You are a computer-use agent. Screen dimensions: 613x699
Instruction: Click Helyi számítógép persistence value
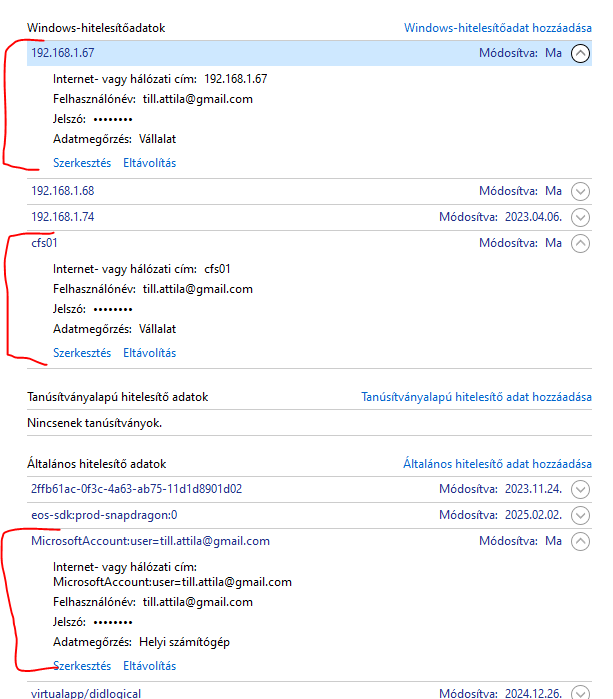coord(185,642)
